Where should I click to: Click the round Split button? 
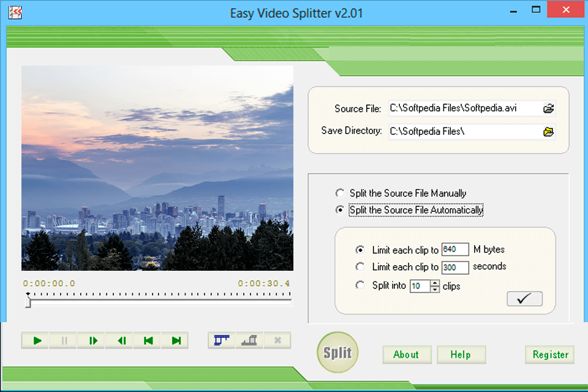click(x=337, y=353)
